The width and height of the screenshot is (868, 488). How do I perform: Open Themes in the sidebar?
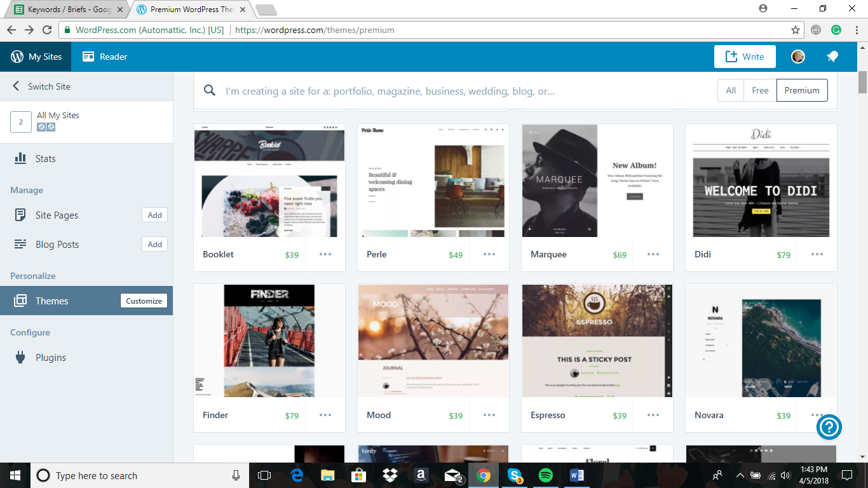coord(51,301)
